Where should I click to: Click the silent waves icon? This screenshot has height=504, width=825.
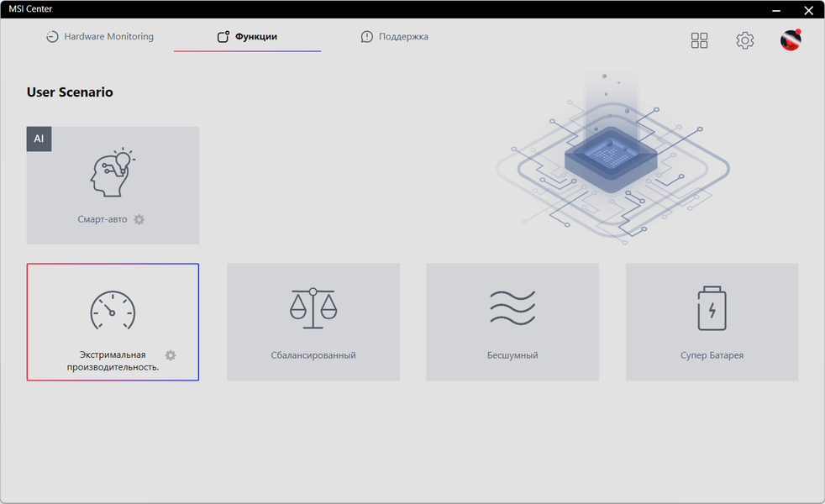(x=512, y=307)
